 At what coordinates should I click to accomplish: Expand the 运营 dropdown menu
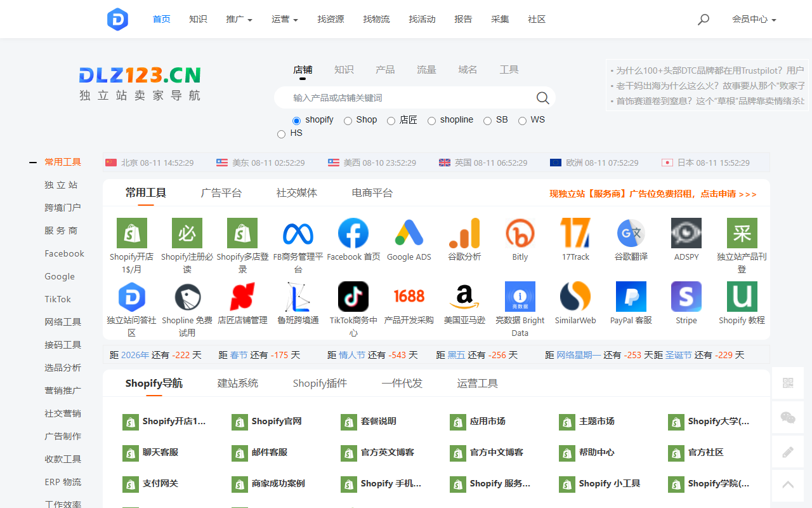coord(285,20)
